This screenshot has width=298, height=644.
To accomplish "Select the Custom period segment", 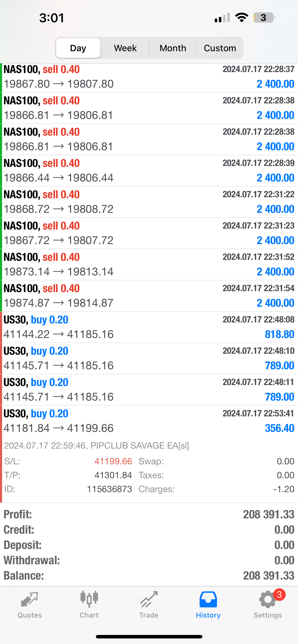I will [x=220, y=48].
